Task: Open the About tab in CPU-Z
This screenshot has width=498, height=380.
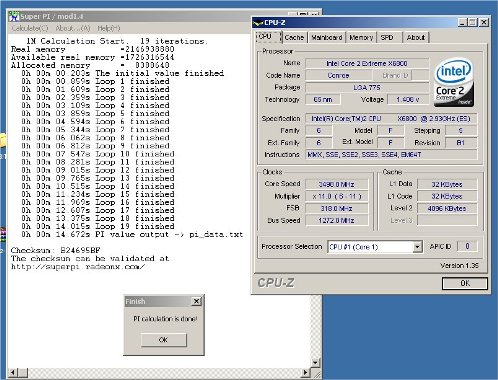Action: click(x=415, y=37)
